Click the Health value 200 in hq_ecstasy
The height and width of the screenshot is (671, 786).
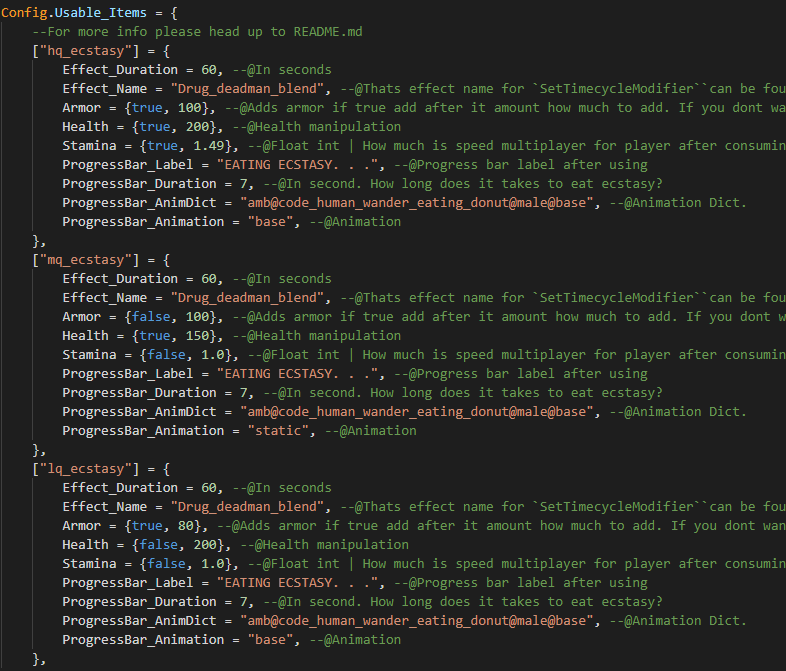tap(198, 127)
